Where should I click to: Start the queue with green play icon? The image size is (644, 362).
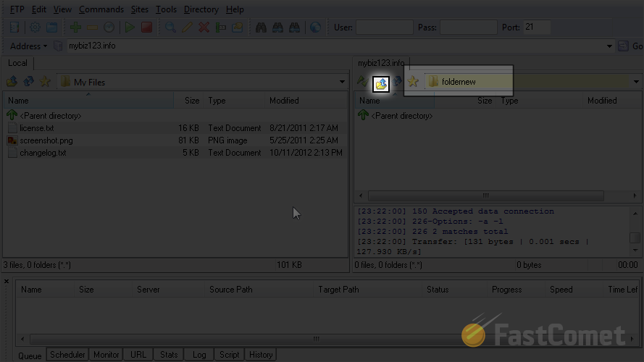(x=130, y=28)
